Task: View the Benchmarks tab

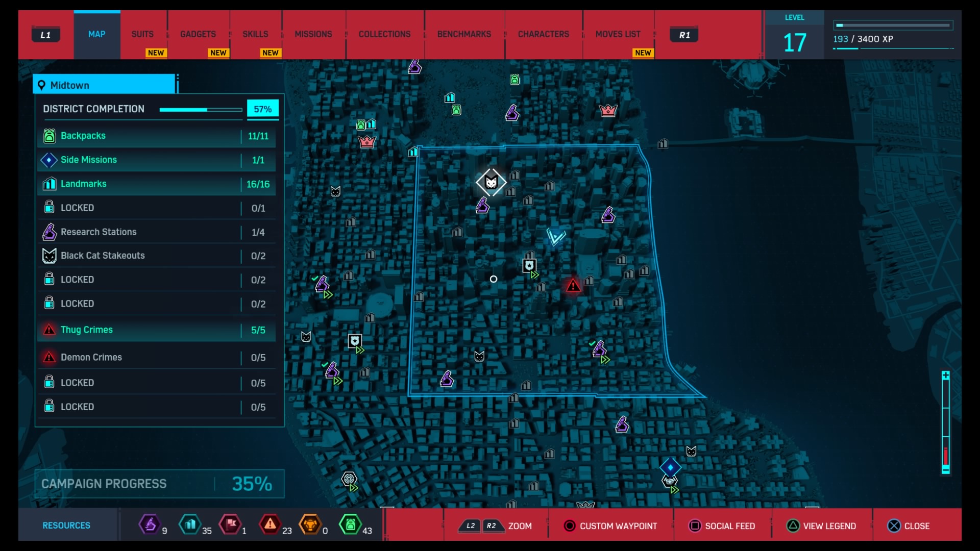Action: pyautogui.click(x=464, y=34)
